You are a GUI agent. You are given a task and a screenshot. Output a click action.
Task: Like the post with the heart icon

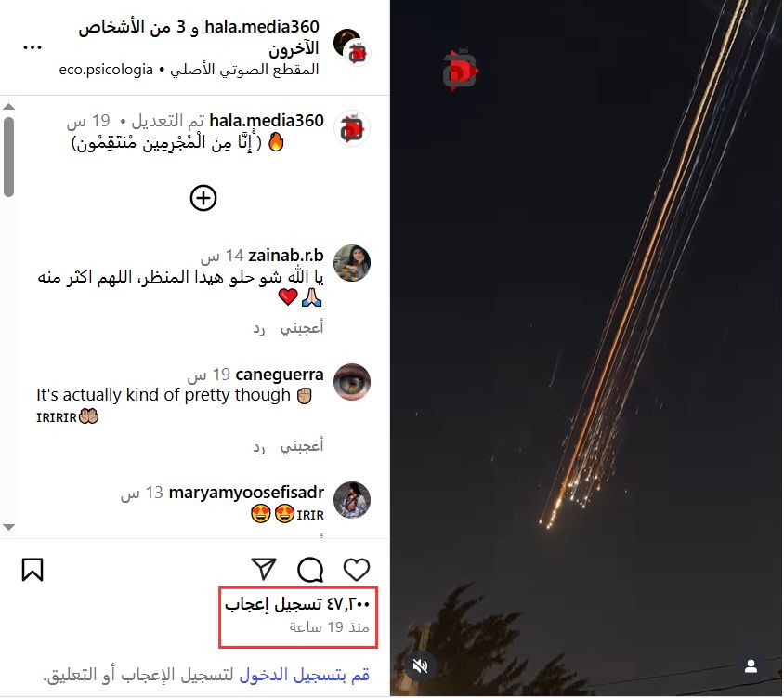click(x=357, y=570)
